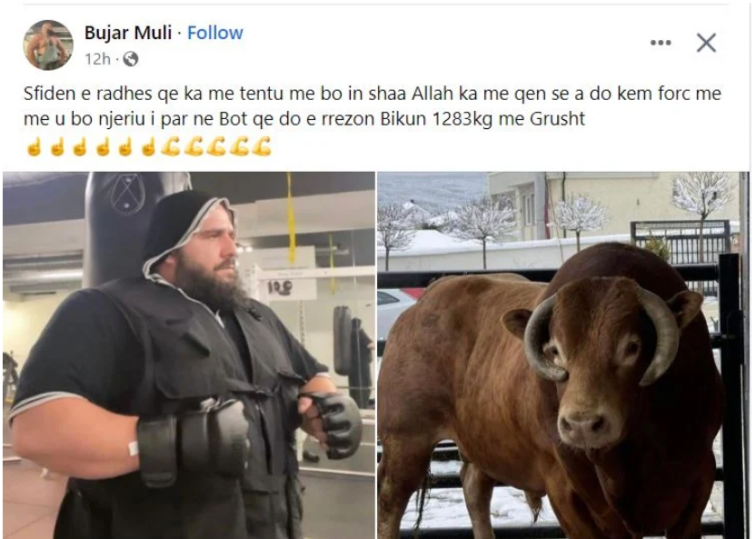Open the three-dots post options menu
756x539 pixels.
[661, 43]
